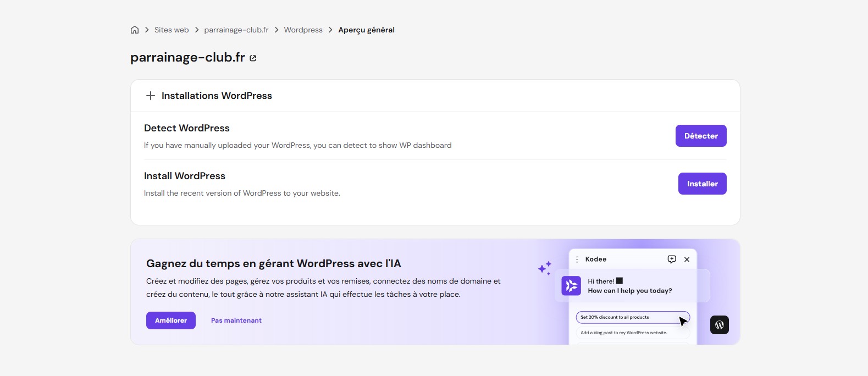The width and height of the screenshot is (868, 376).
Task: Click 'Gagnez du temps' banner heading
Action: (274, 263)
